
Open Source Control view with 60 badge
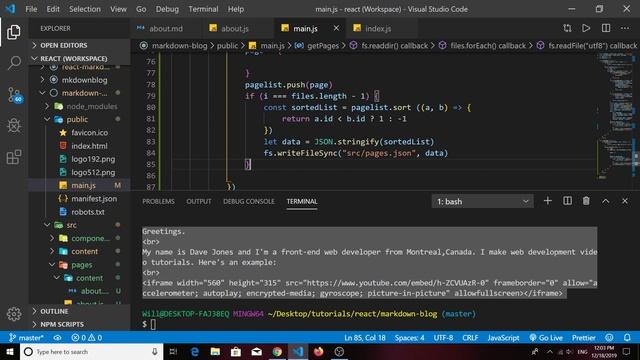tap(15, 95)
